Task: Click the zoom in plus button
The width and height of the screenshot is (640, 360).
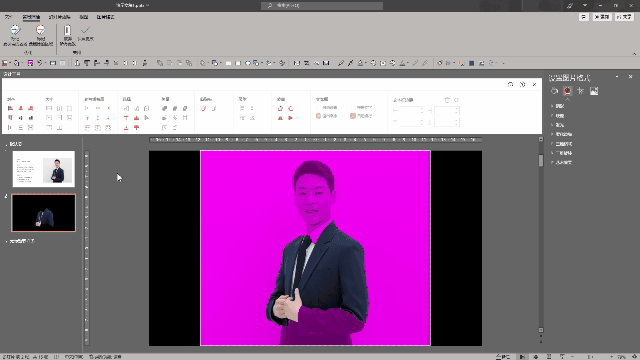Action: point(611,357)
